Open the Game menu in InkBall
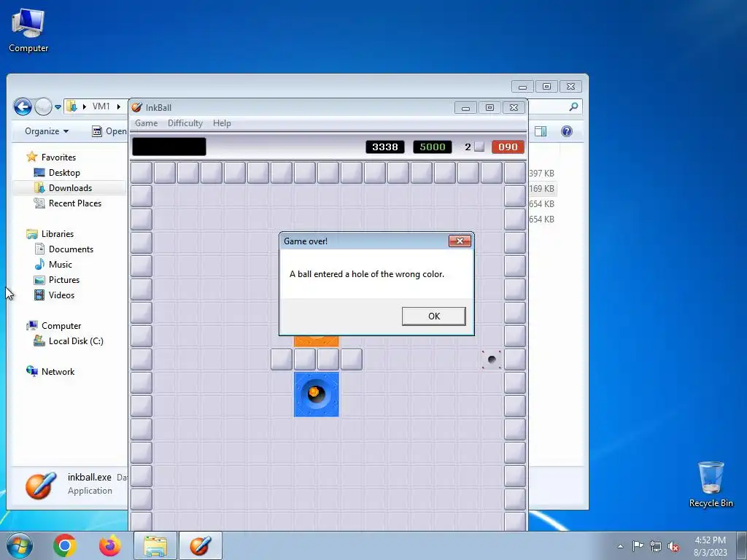The image size is (747, 560). (x=146, y=123)
